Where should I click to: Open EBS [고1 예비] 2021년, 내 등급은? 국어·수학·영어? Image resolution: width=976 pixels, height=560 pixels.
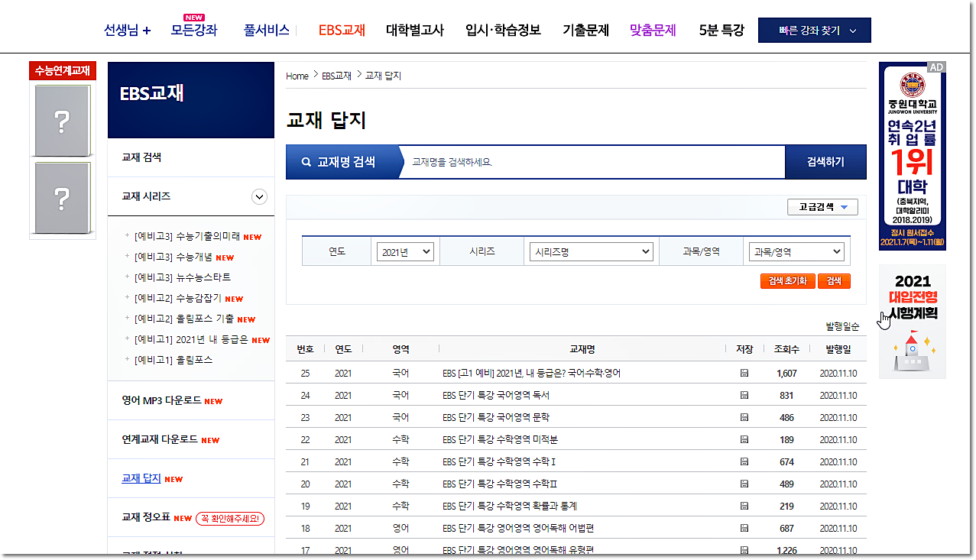(532, 374)
